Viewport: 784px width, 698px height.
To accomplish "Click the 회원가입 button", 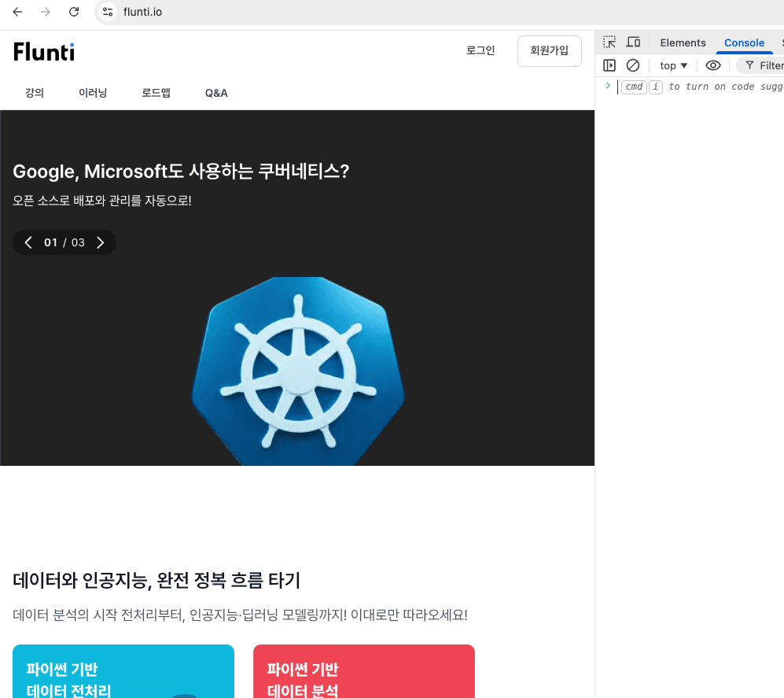I will (x=549, y=50).
